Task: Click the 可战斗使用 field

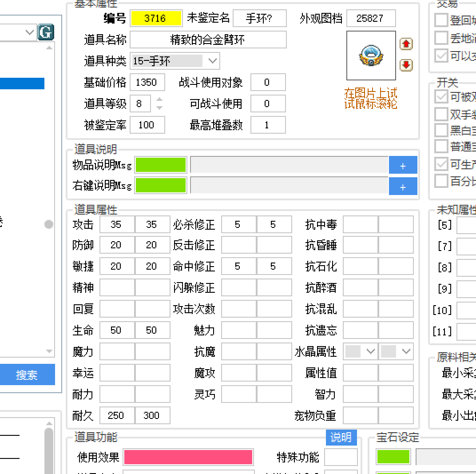Action: (268, 104)
